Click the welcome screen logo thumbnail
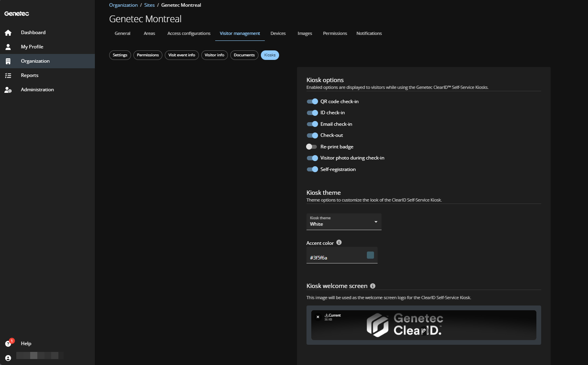The image size is (588, 365). 424,325
